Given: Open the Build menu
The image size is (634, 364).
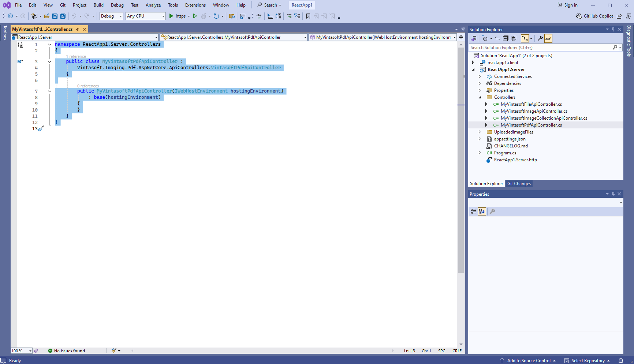Looking at the screenshot, I should [98, 5].
